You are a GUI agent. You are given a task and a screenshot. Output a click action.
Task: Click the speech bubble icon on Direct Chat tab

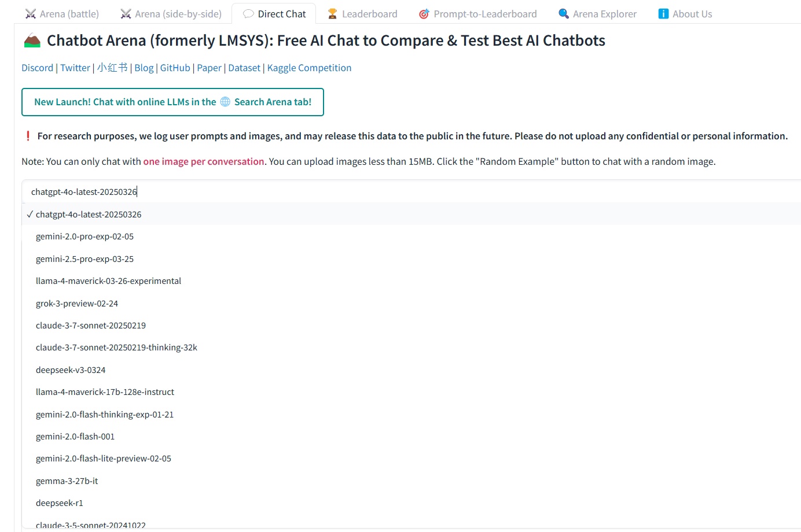[248, 14]
